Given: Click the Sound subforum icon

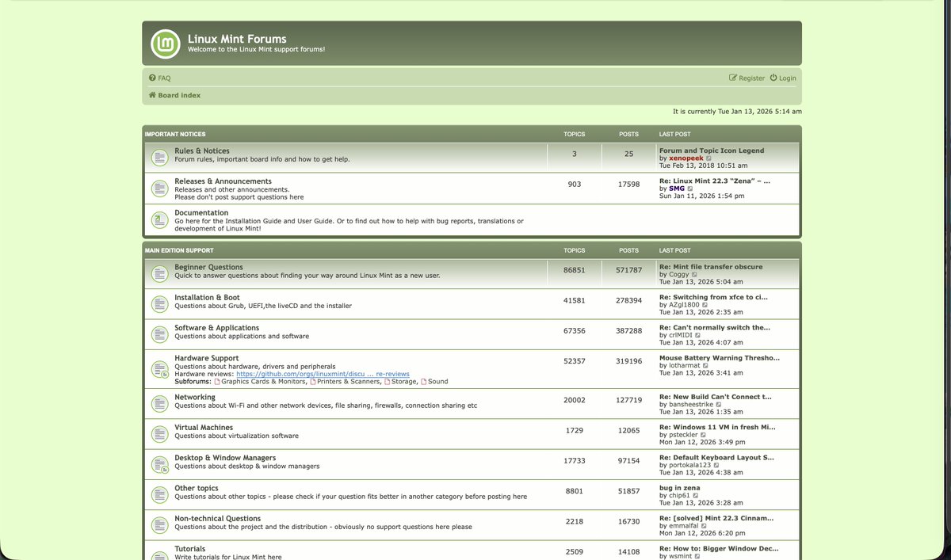Looking at the screenshot, I should pyautogui.click(x=423, y=382).
